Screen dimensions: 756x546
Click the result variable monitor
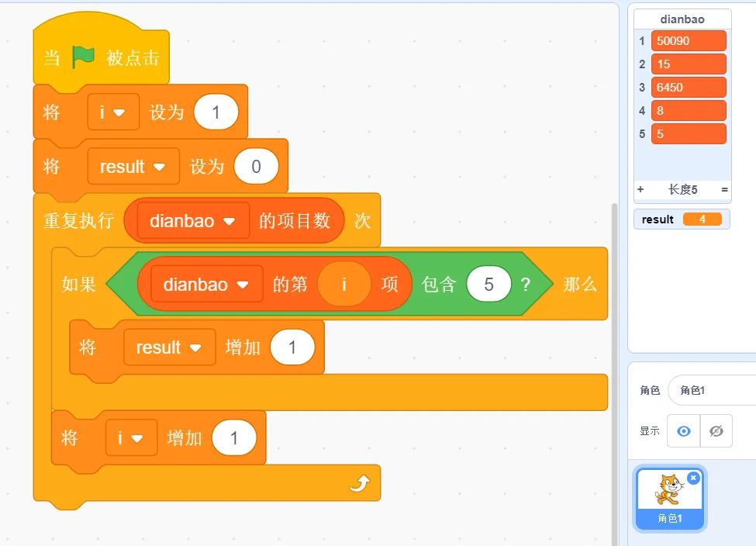pos(682,219)
